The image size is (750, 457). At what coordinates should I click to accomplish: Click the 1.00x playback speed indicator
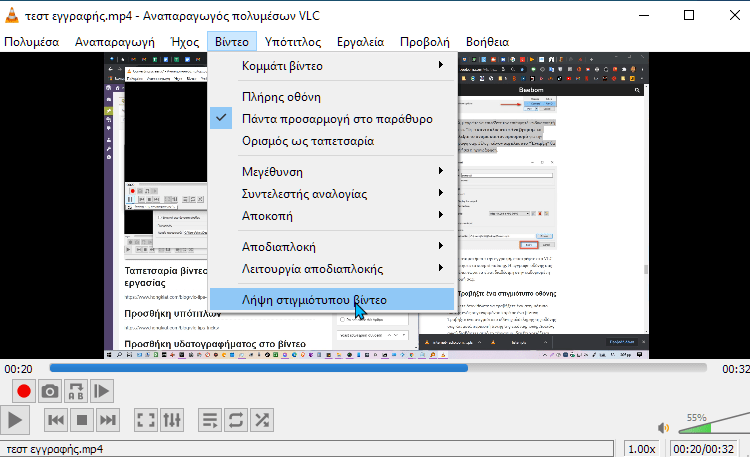641,449
